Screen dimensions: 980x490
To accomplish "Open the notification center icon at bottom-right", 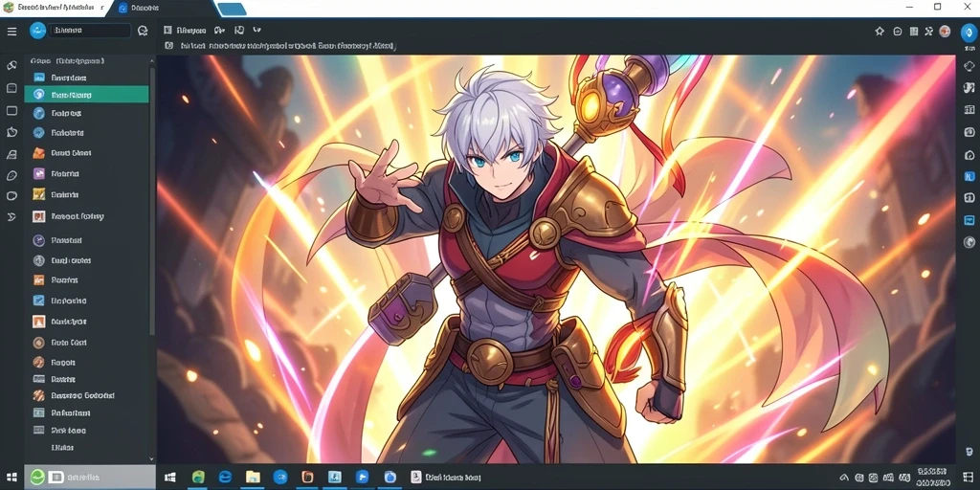I will 969,478.
